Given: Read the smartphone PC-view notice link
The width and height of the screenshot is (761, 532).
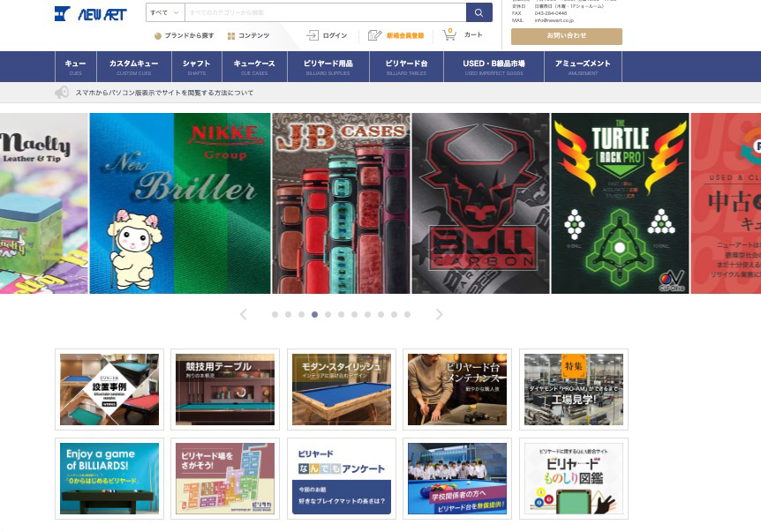Looking at the screenshot, I should pyautogui.click(x=164, y=93).
